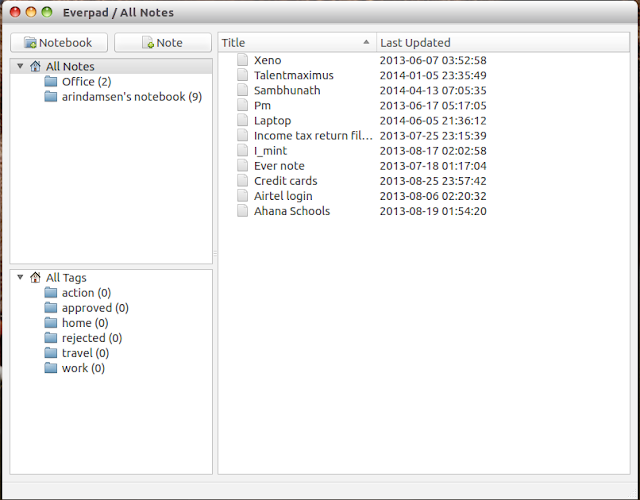Click the Laptop note page icon
640x500 pixels.
tap(242, 120)
